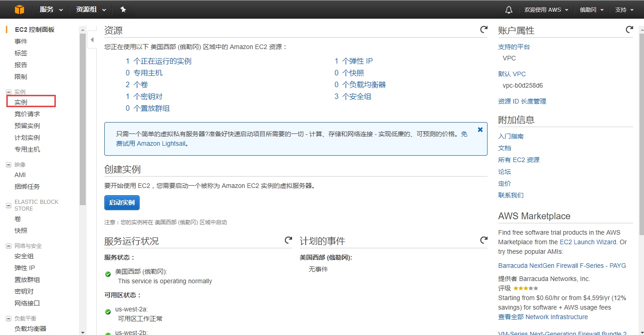Collapse the left navigation sidebar arrow

(92, 40)
